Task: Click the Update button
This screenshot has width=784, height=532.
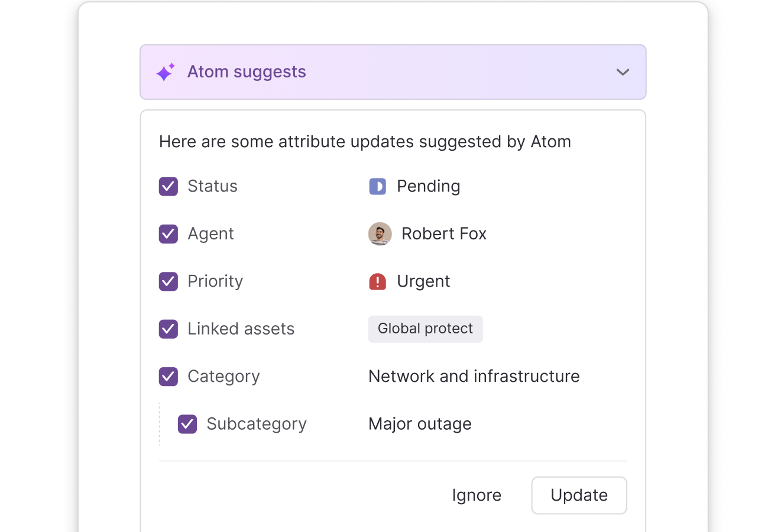Action: point(579,495)
